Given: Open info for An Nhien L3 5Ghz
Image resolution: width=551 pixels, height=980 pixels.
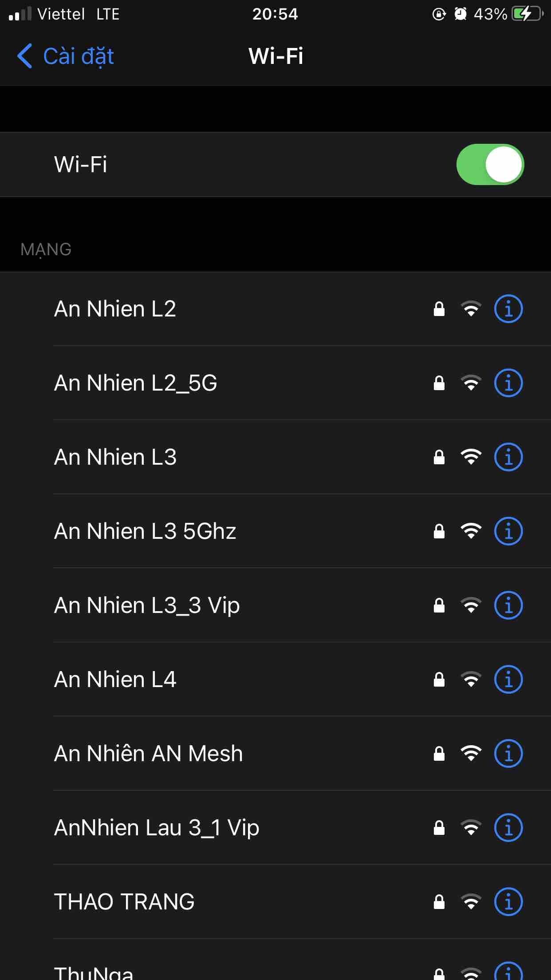Looking at the screenshot, I should [x=508, y=531].
